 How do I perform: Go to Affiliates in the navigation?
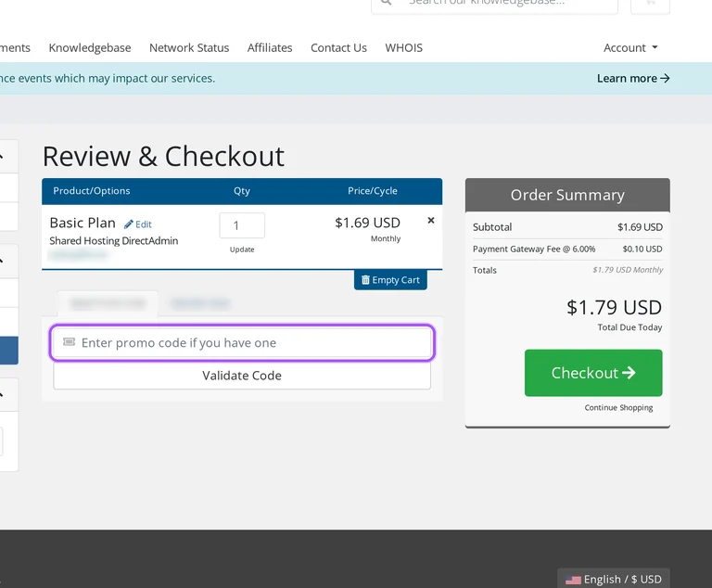pyautogui.click(x=270, y=47)
